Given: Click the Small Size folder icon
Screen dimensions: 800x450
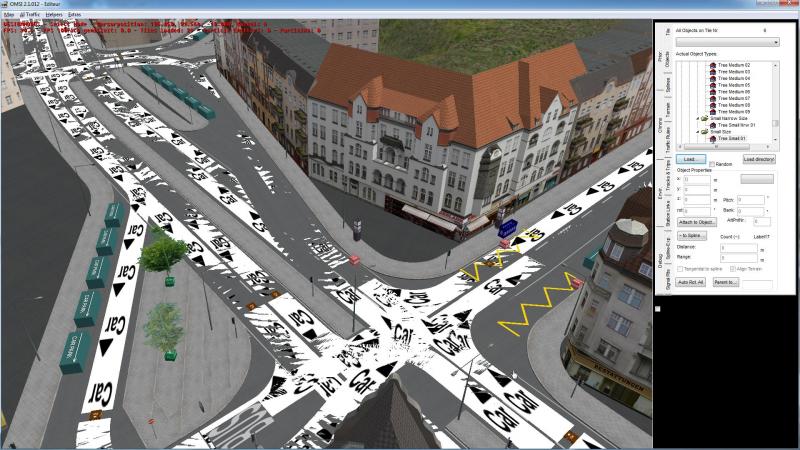Looking at the screenshot, I should click(705, 132).
